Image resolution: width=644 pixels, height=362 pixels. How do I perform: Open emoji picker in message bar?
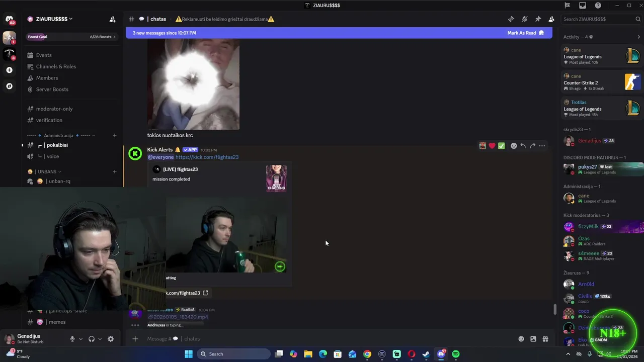point(521,339)
